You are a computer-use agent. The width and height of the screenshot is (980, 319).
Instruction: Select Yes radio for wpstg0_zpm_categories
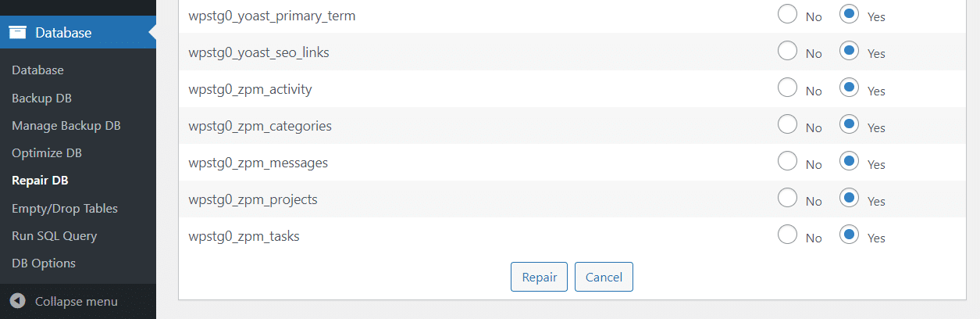point(850,124)
